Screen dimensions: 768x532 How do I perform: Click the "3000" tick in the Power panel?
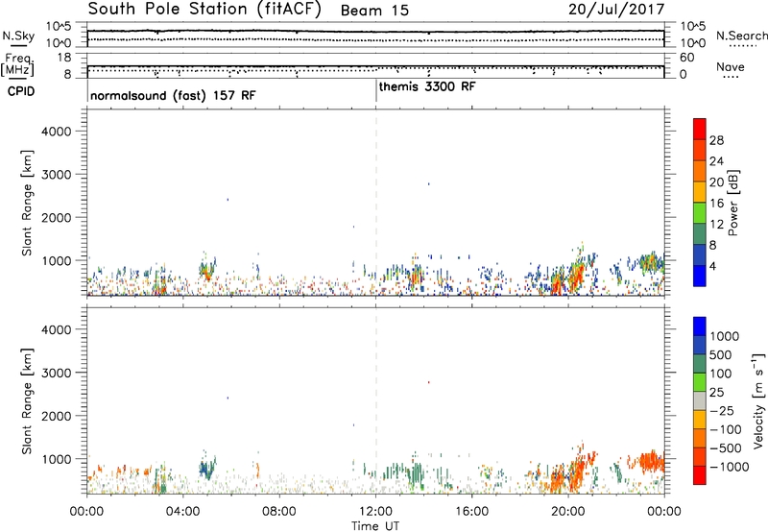point(57,175)
